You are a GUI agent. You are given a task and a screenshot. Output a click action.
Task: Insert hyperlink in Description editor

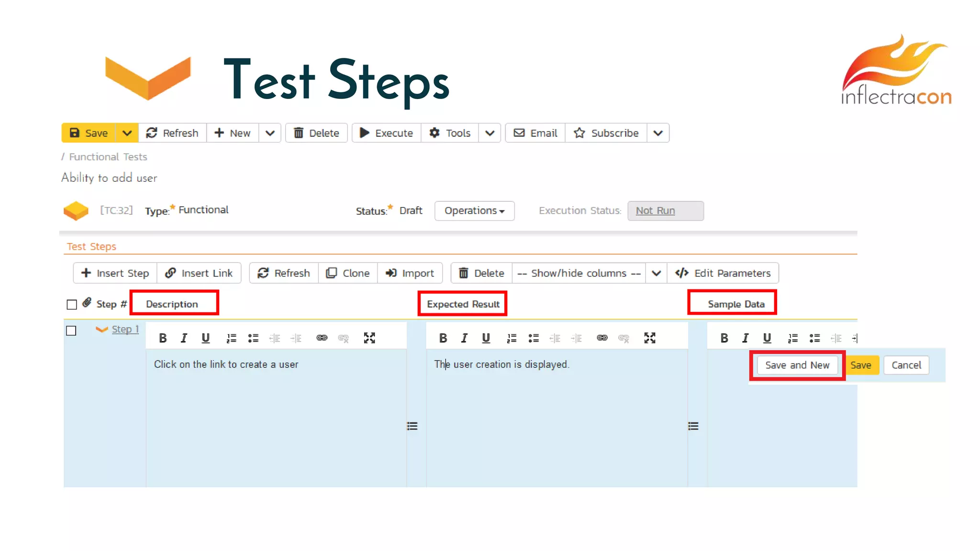pos(322,338)
